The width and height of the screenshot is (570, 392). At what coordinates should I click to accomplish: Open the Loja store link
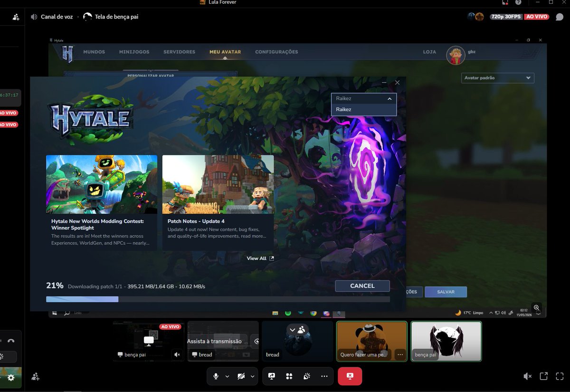pyautogui.click(x=429, y=52)
